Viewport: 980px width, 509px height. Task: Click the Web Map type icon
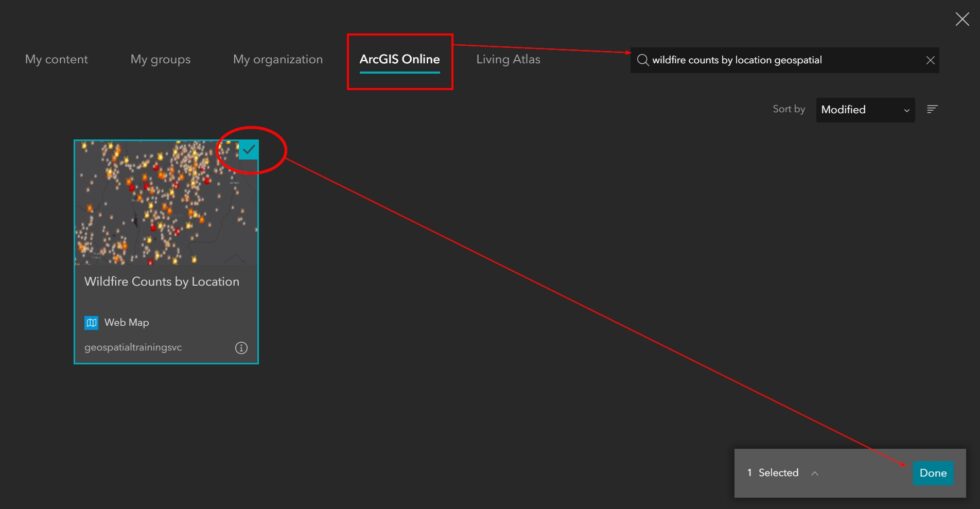(x=92, y=323)
